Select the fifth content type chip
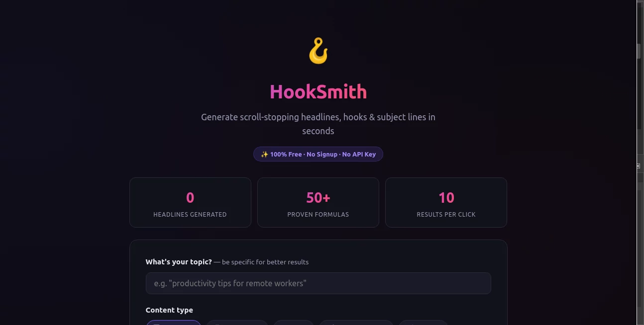This screenshot has width=644, height=325. pyautogui.click(x=423, y=324)
